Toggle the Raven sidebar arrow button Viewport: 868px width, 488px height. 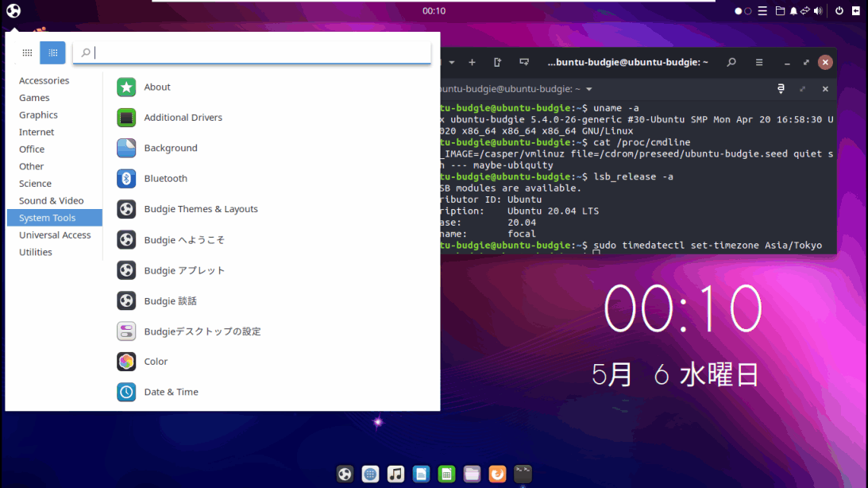click(x=856, y=10)
